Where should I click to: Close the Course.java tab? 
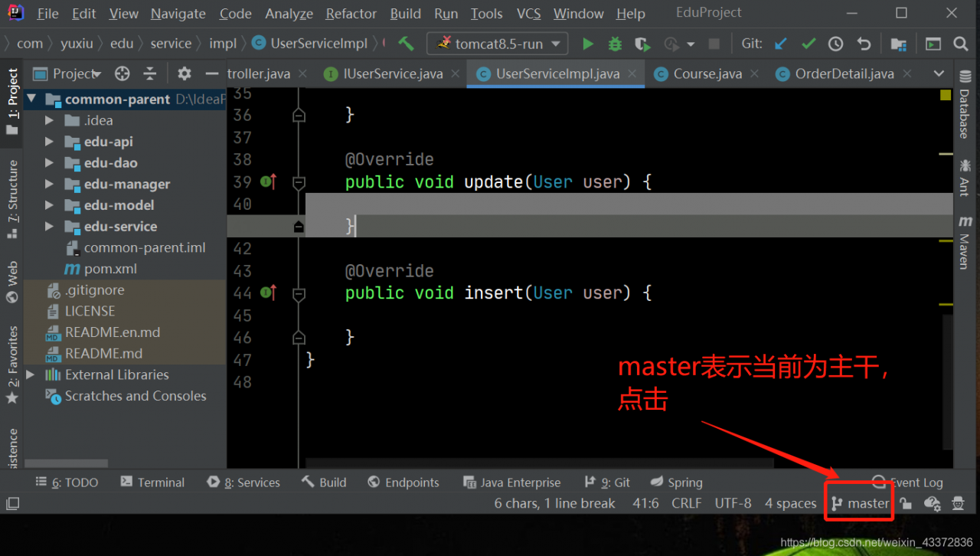tap(755, 74)
